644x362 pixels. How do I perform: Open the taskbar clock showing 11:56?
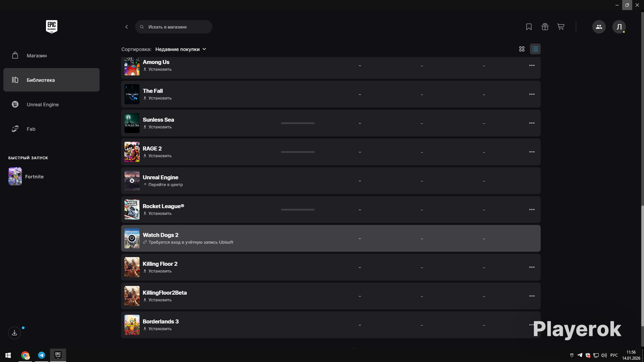pyautogui.click(x=631, y=355)
